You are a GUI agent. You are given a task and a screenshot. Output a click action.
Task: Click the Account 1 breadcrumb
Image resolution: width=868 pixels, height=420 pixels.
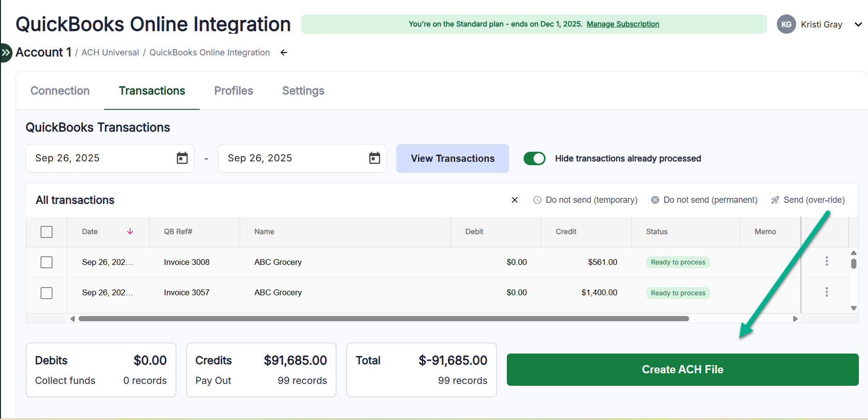tap(44, 52)
